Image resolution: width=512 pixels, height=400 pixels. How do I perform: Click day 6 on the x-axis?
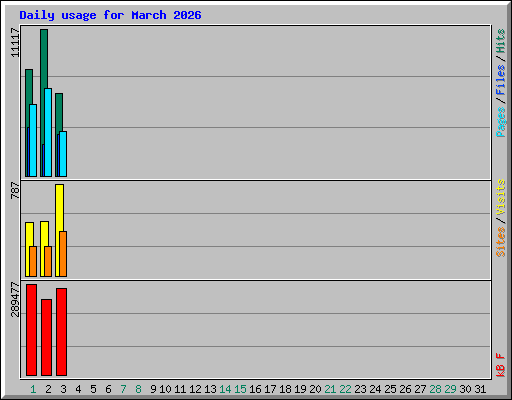click(108, 389)
